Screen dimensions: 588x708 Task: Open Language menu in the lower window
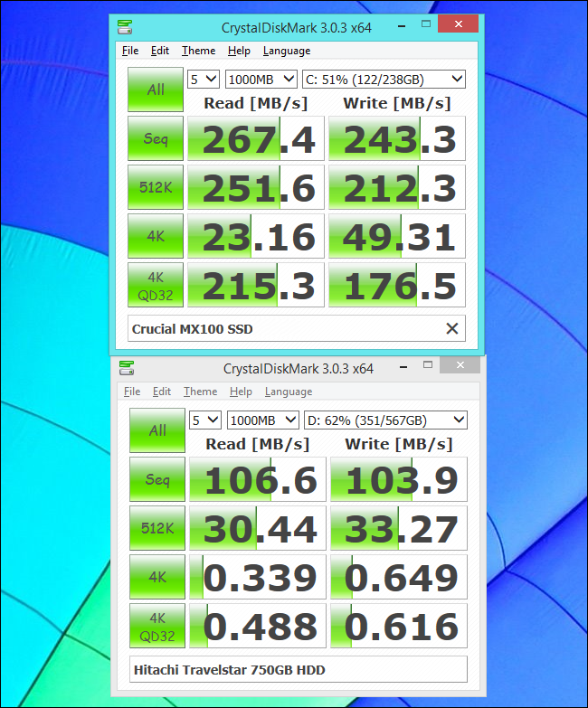289,392
